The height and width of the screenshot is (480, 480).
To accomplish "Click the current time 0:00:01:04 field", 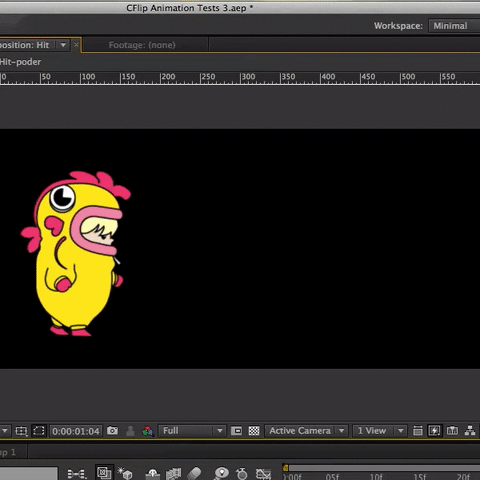I will tap(76, 431).
